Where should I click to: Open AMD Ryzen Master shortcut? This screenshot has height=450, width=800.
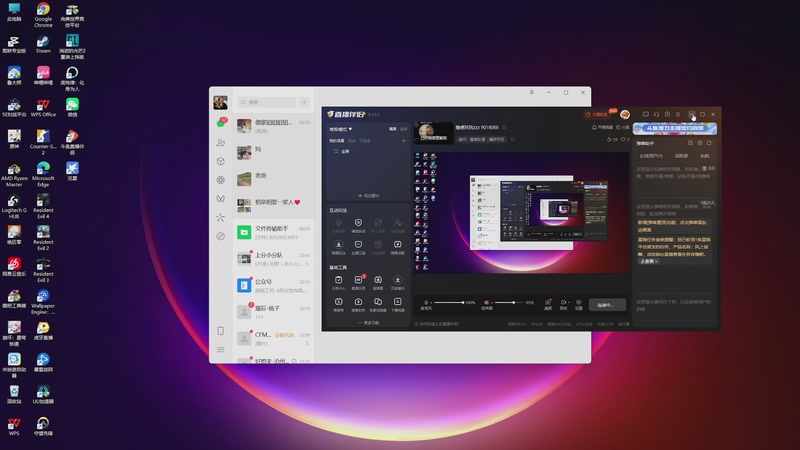(x=14, y=173)
